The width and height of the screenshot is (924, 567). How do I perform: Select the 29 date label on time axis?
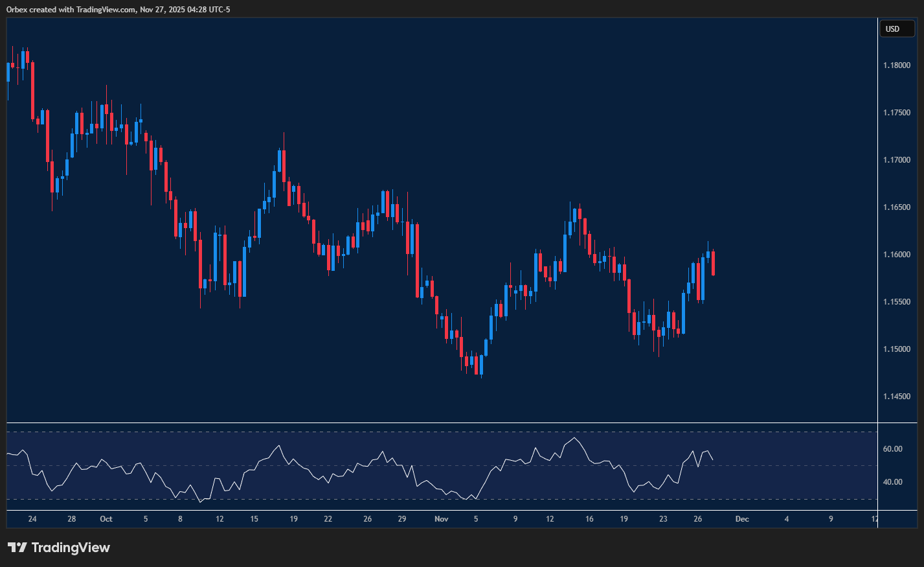[x=402, y=519]
